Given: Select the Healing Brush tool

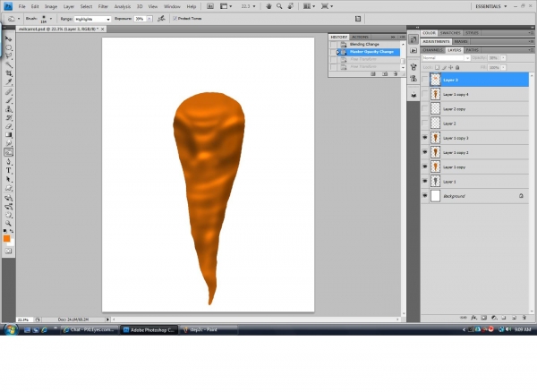Looking at the screenshot, I should [9, 92].
